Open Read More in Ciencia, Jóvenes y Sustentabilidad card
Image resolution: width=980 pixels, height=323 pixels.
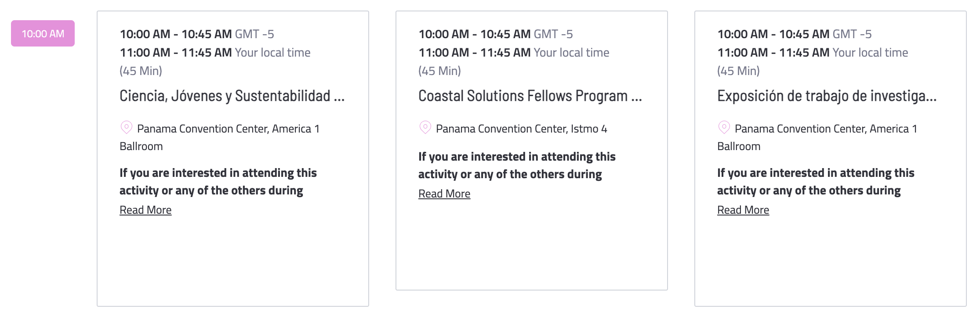[145, 210]
